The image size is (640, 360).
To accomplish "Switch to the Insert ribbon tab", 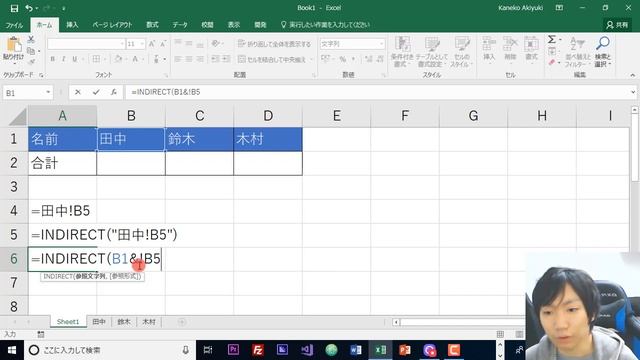I will (x=72, y=25).
